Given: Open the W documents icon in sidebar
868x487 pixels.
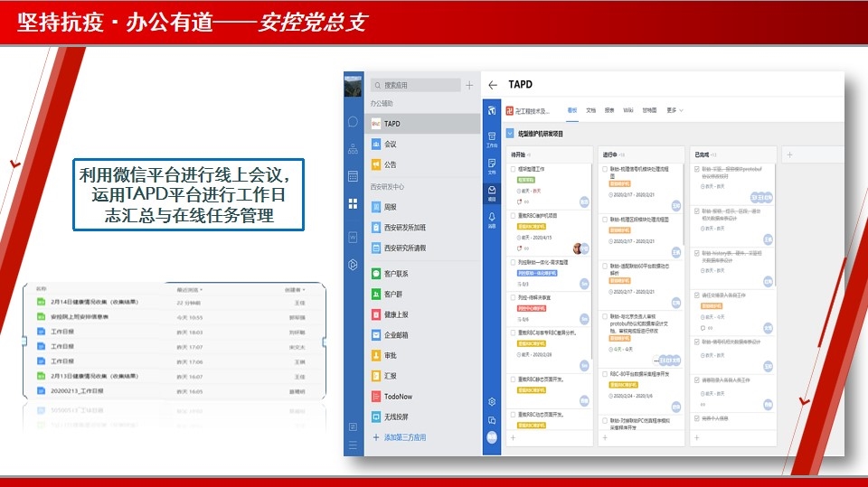Looking at the screenshot, I should 353,238.
